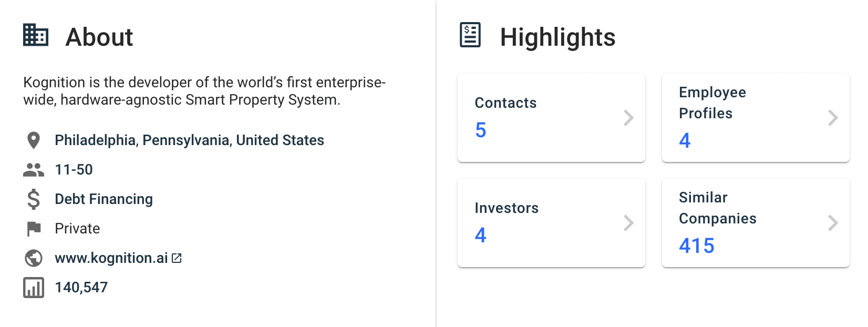Click the dollar sign icon near Debt Financing
Screen dimensions: 868x327
click(x=33, y=199)
